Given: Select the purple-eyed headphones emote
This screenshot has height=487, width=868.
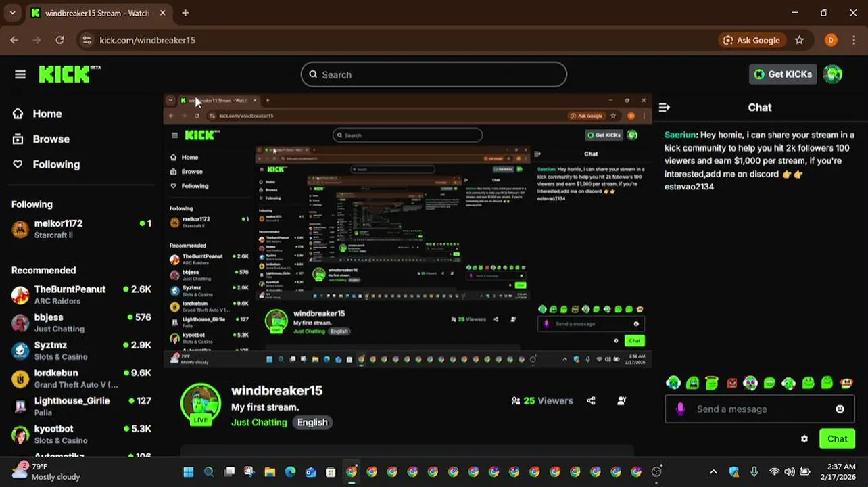Looking at the screenshot, I should coord(750,383).
